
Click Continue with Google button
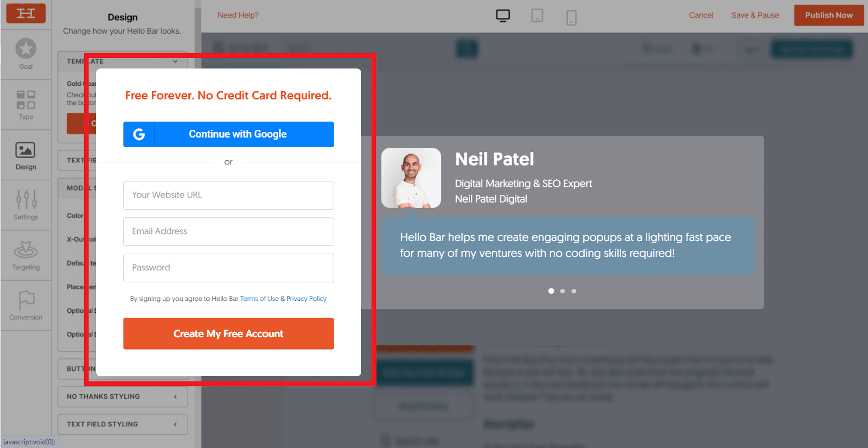click(x=228, y=134)
